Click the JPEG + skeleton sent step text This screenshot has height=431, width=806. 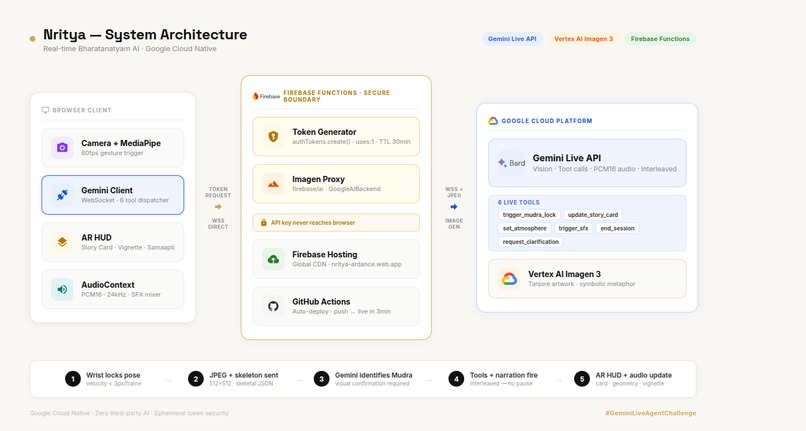tap(244, 375)
